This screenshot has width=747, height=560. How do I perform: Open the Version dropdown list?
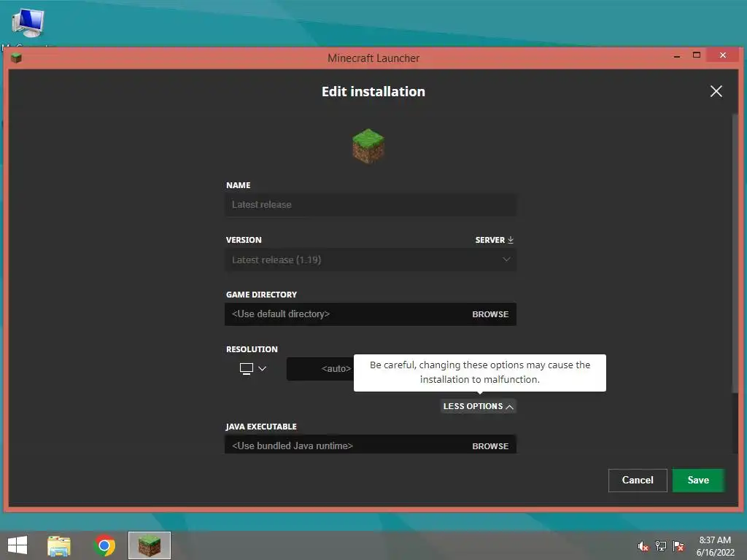tap(370, 260)
